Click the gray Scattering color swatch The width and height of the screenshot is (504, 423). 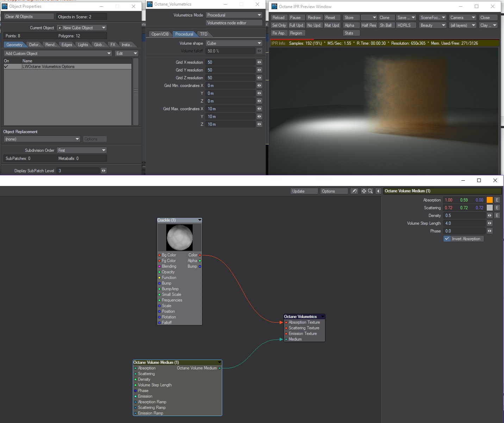coord(490,208)
